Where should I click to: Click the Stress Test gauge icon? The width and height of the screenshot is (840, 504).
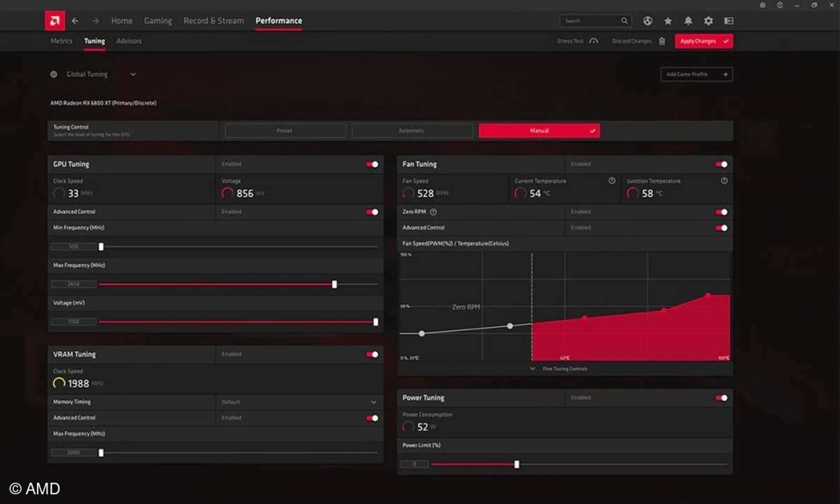(594, 41)
